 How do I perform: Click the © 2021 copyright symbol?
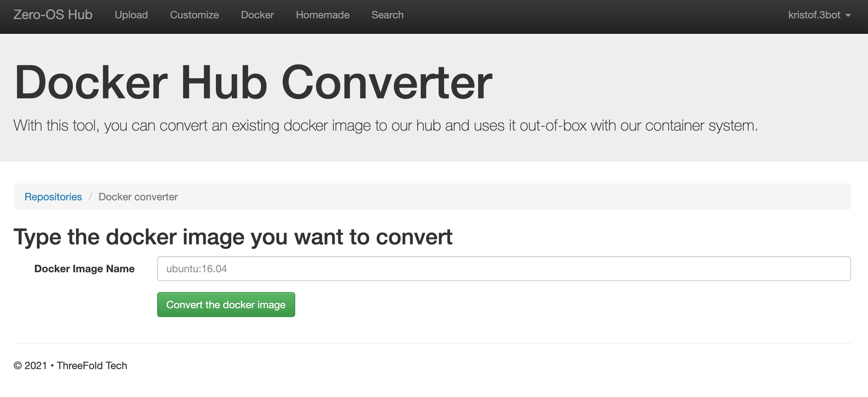[18, 365]
